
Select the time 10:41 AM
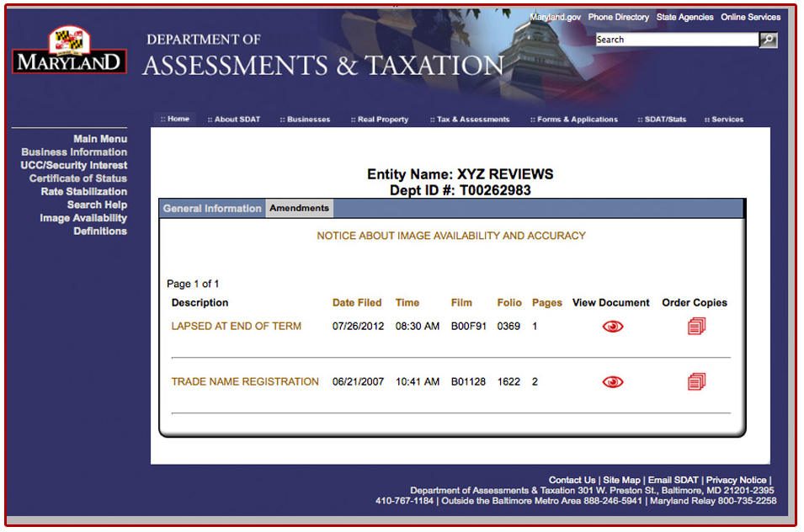coord(418,382)
